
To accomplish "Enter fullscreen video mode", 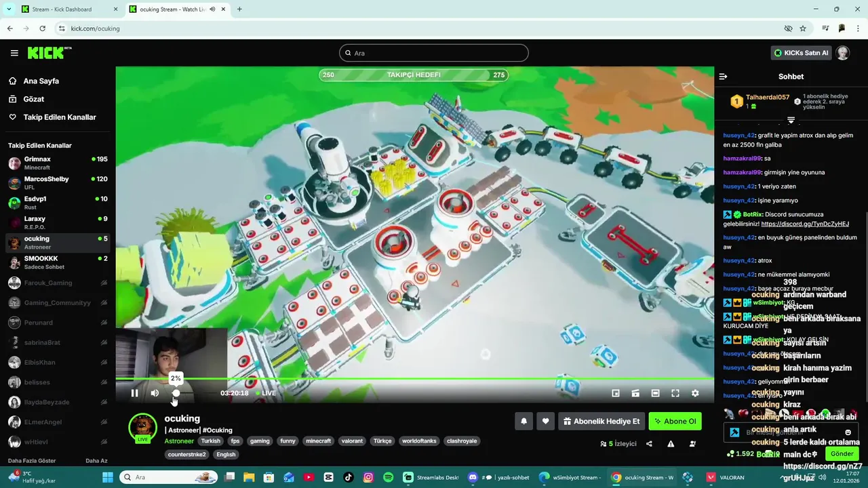I will tap(675, 393).
